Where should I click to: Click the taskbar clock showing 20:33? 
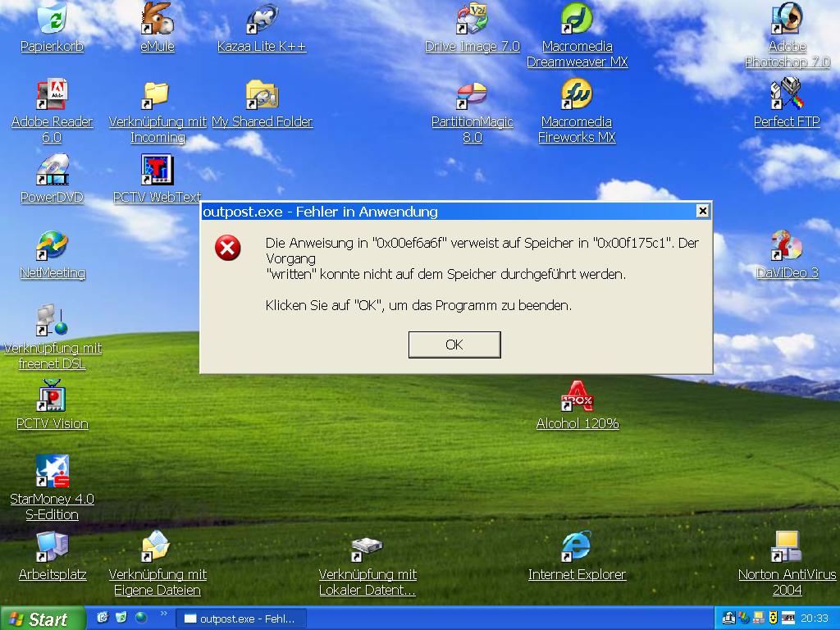[815, 619]
